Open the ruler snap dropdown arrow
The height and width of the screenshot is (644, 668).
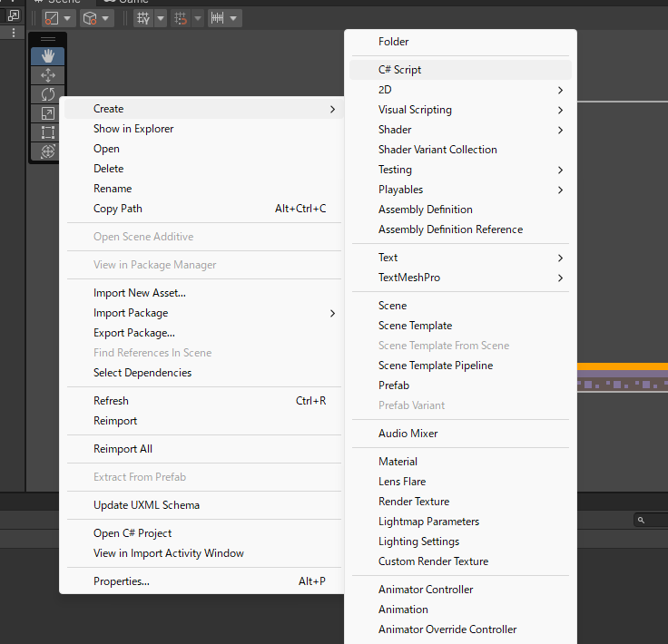233,18
